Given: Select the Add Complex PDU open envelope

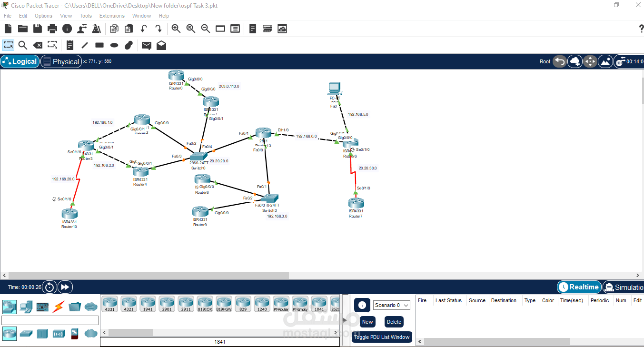Looking at the screenshot, I should [161, 45].
